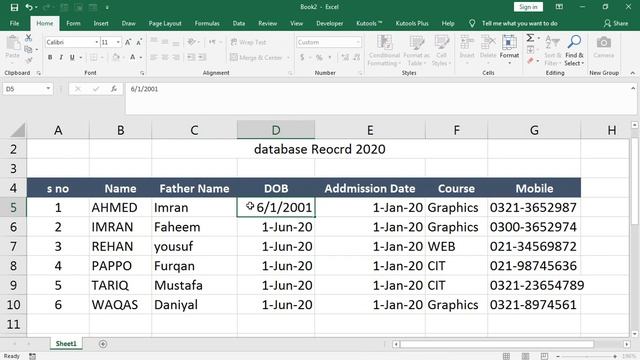Open Cell Styles gallery
Viewport: 640px width, 360px height.
tap(441, 50)
